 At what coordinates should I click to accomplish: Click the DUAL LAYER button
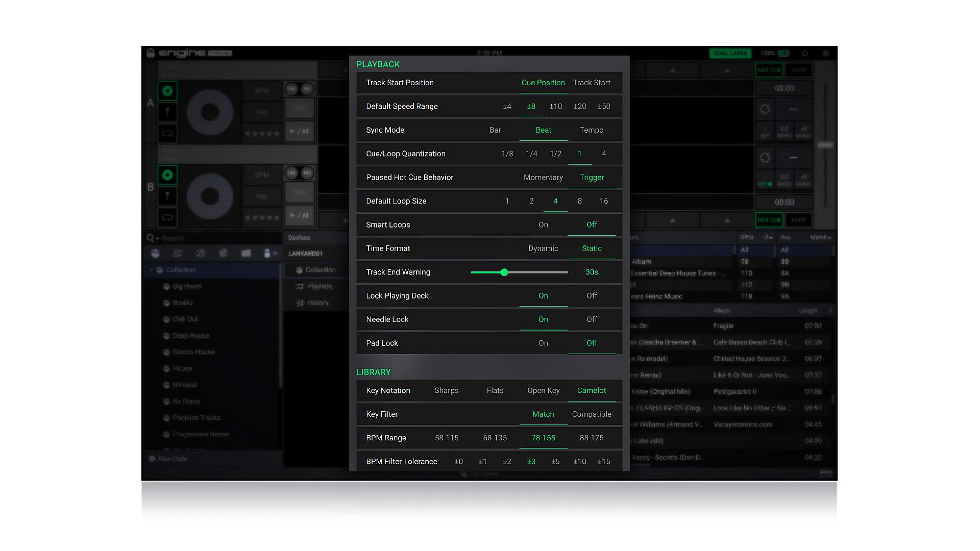[x=730, y=54]
